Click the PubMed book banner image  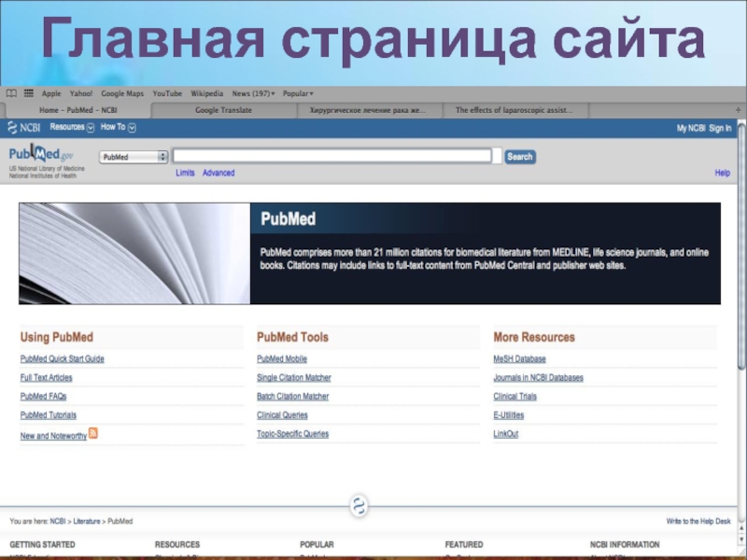(x=134, y=253)
